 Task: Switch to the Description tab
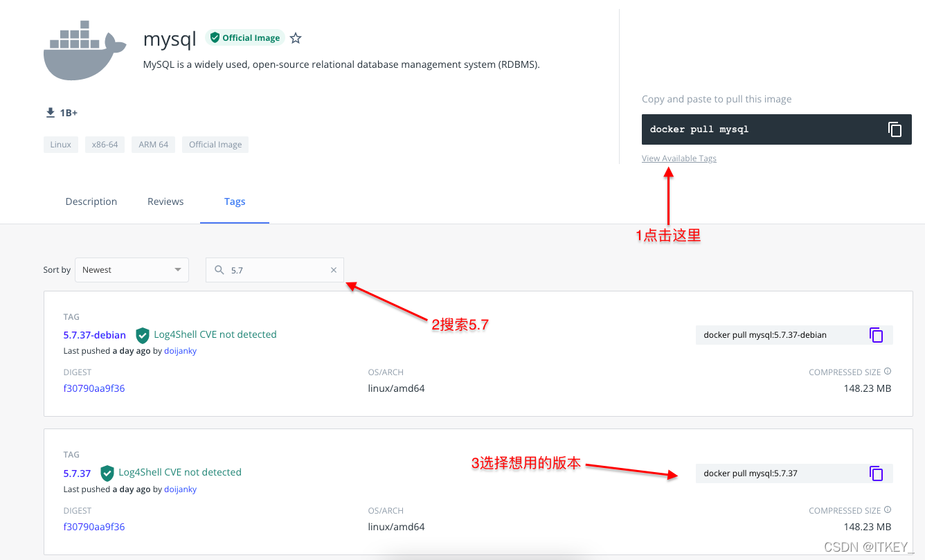(91, 201)
